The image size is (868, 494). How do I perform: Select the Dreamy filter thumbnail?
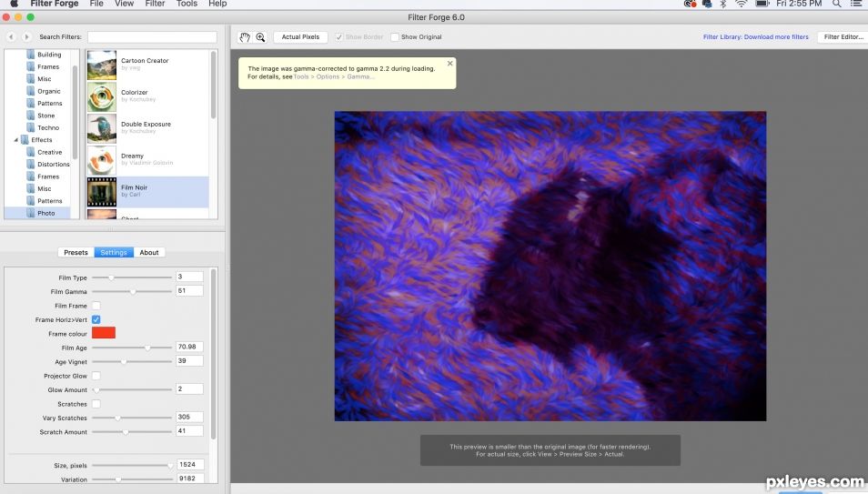coord(102,160)
